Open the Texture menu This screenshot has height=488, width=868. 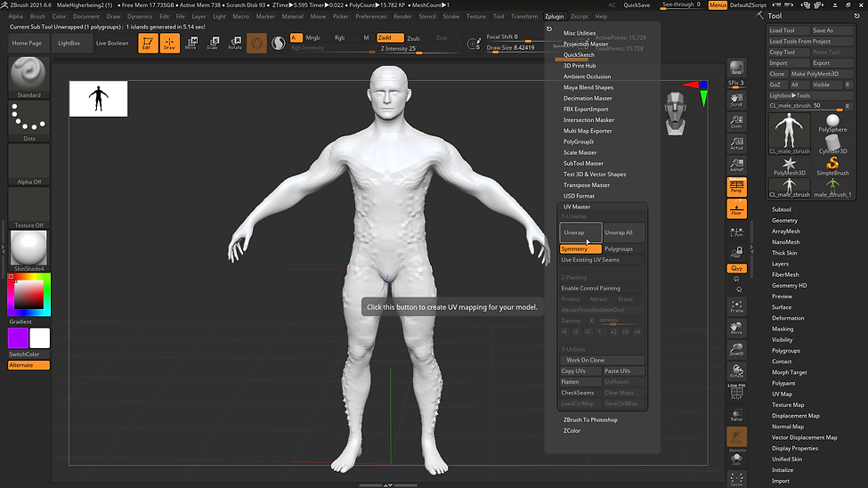pyautogui.click(x=476, y=16)
